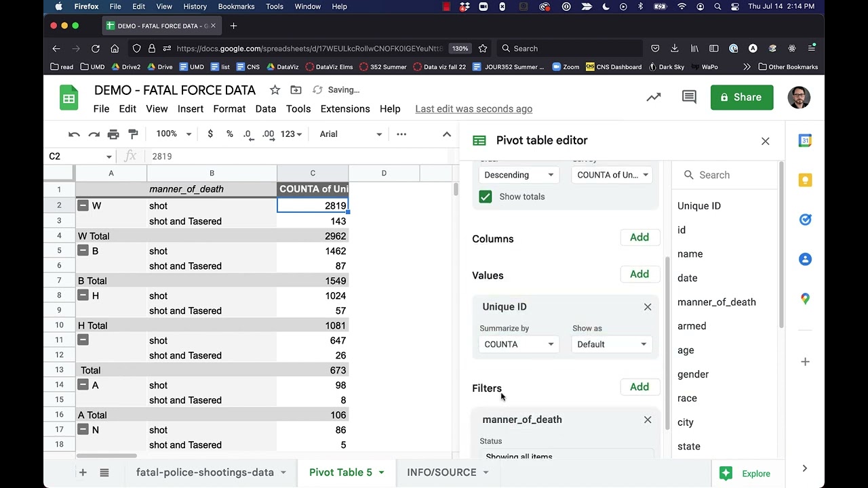Open Last edit was seconds ago link
The image size is (868, 488).
coord(473,108)
